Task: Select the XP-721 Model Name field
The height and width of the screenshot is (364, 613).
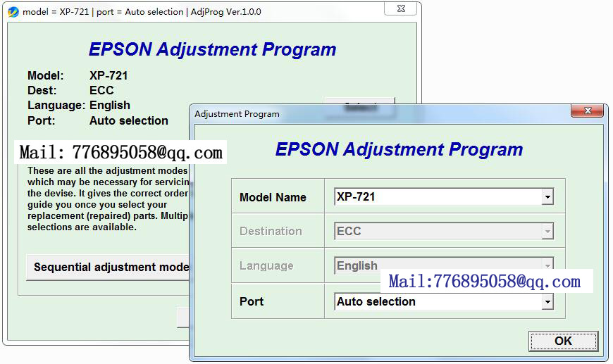Action: tap(444, 197)
